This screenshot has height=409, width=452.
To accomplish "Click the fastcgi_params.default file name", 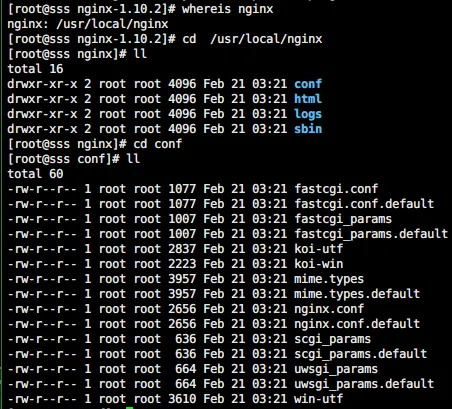I will pos(371,234).
